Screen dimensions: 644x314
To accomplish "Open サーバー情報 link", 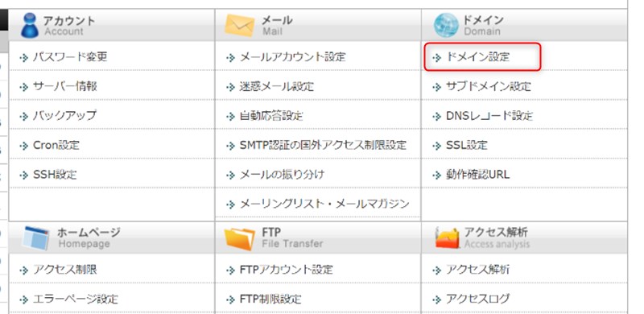I will click(65, 86).
